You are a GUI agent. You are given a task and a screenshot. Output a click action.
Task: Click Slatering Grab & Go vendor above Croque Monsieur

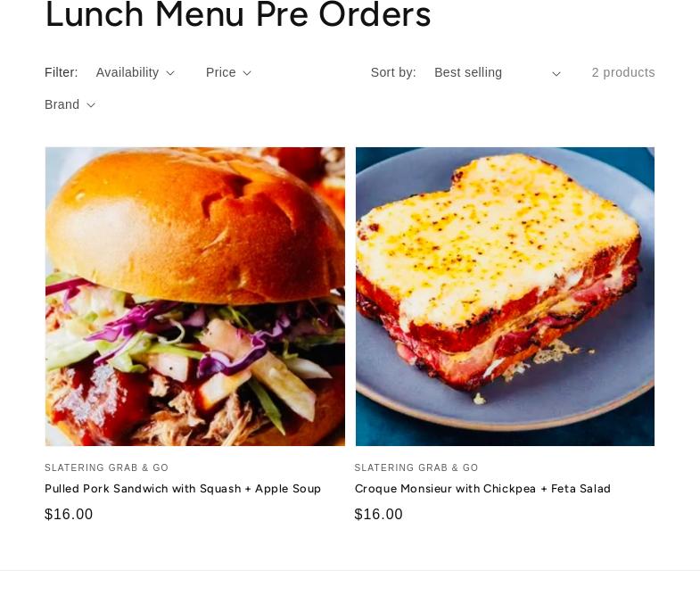click(x=416, y=467)
